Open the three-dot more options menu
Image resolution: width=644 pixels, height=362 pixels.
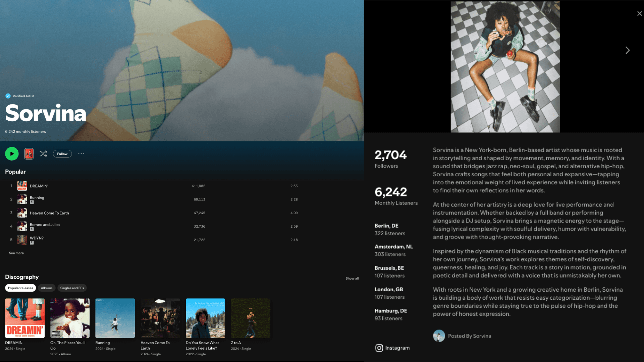click(81, 154)
